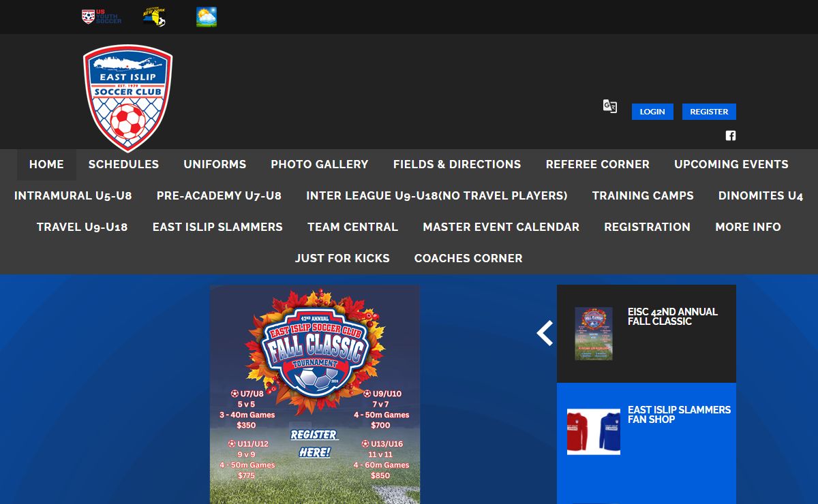Click the REGISTER button in header
Screen dimensions: 818x504
tap(709, 112)
